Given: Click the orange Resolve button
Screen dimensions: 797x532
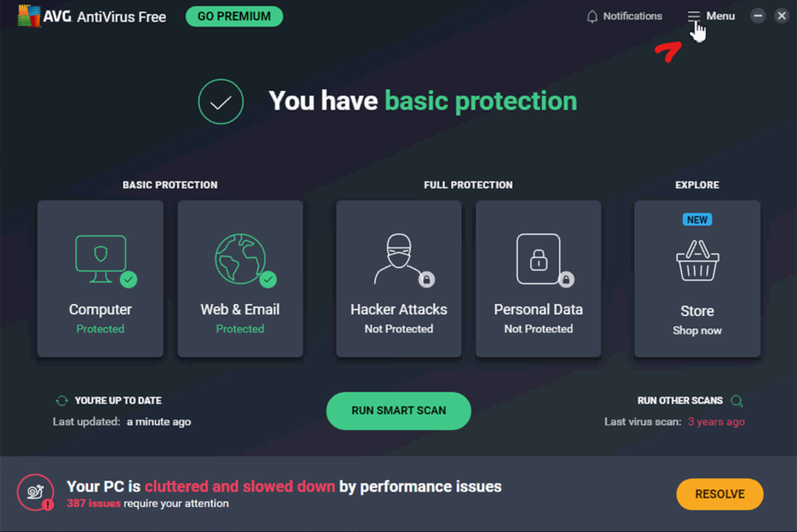Looking at the screenshot, I should pos(720,494).
